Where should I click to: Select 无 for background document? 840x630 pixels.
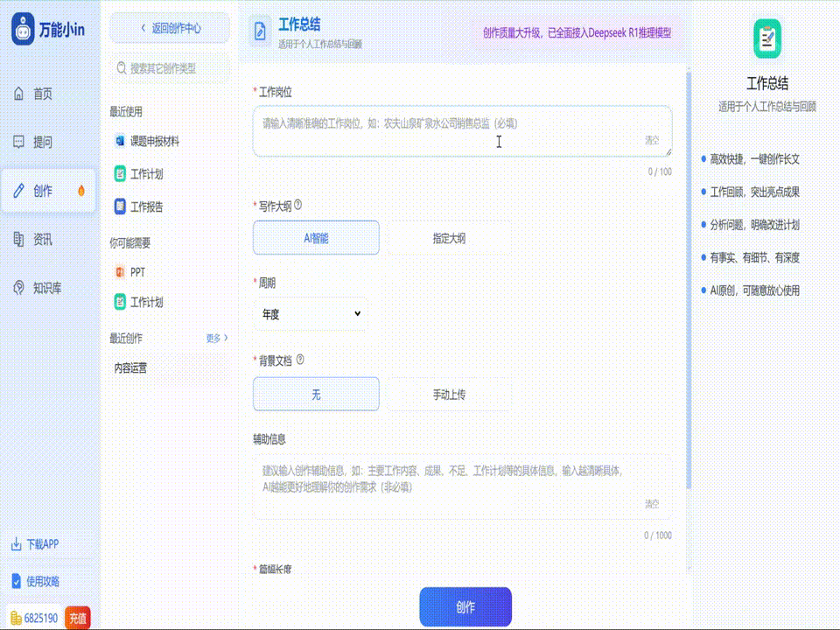pyautogui.click(x=316, y=395)
